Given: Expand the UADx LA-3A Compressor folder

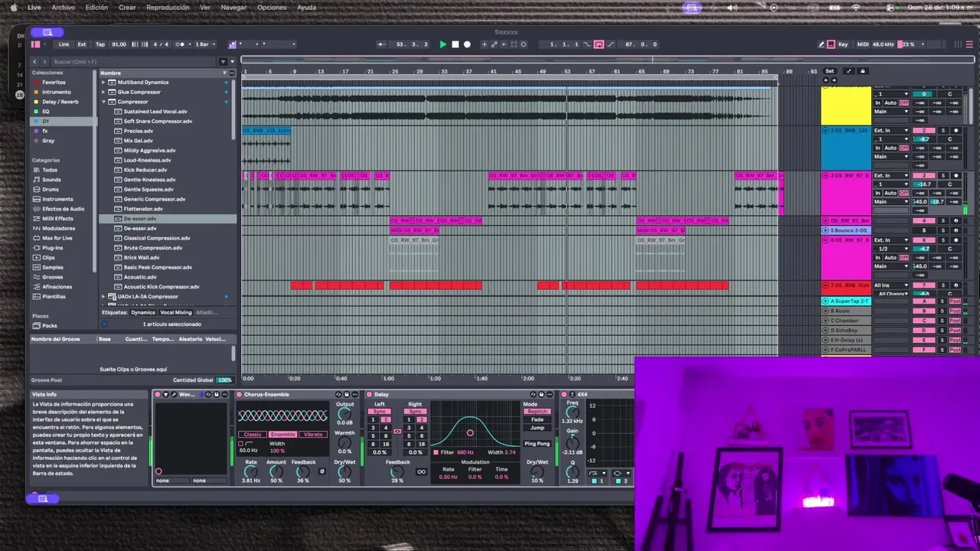Looking at the screenshot, I should 103,296.
